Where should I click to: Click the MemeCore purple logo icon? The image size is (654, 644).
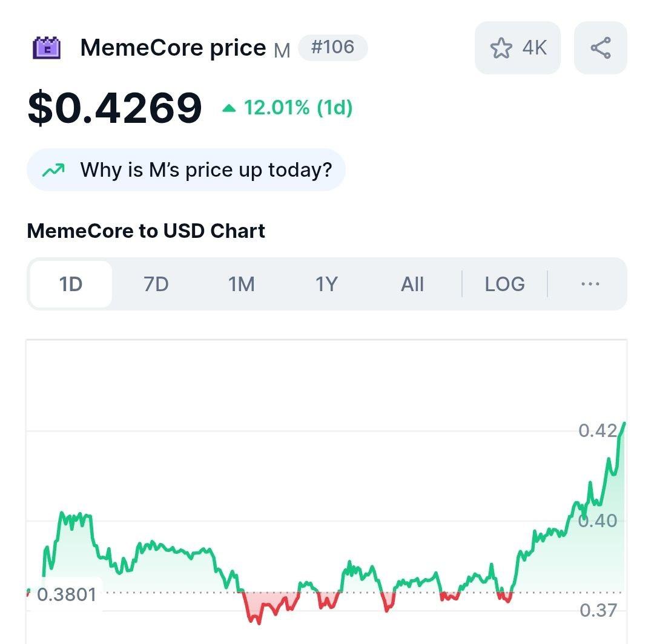point(47,48)
